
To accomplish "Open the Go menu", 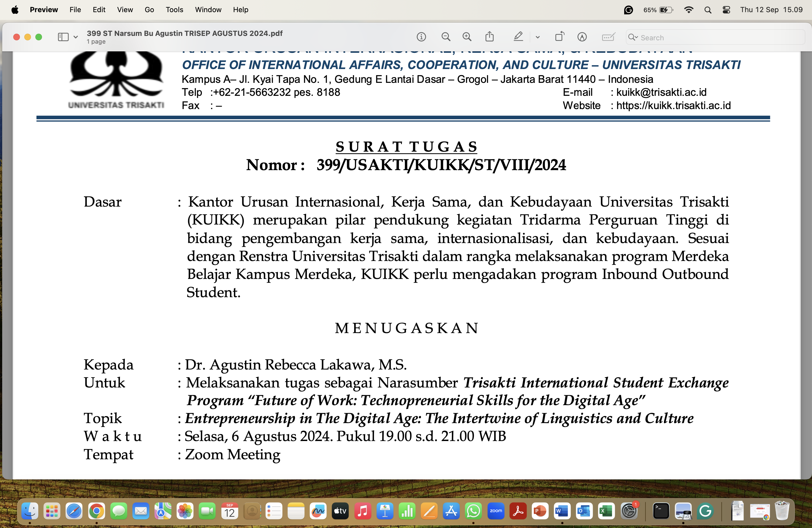I will pyautogui.click(x=149, y=10).
